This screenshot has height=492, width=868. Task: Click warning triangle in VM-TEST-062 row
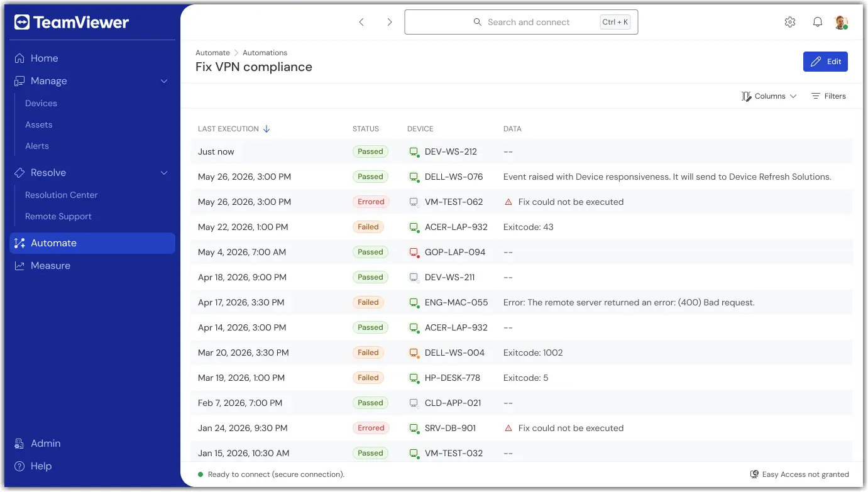[508, 202]
